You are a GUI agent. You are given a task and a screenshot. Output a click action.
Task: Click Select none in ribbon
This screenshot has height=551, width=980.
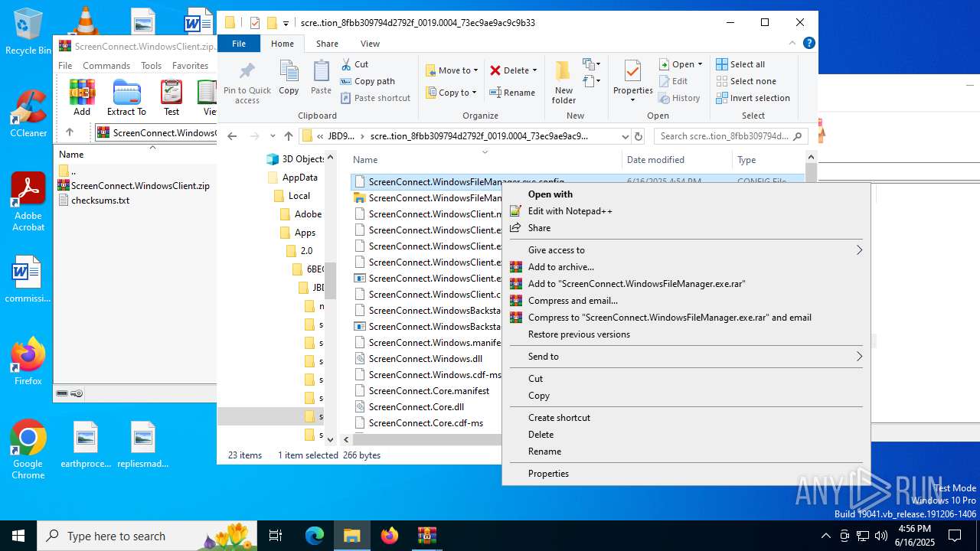click(746, 81)
